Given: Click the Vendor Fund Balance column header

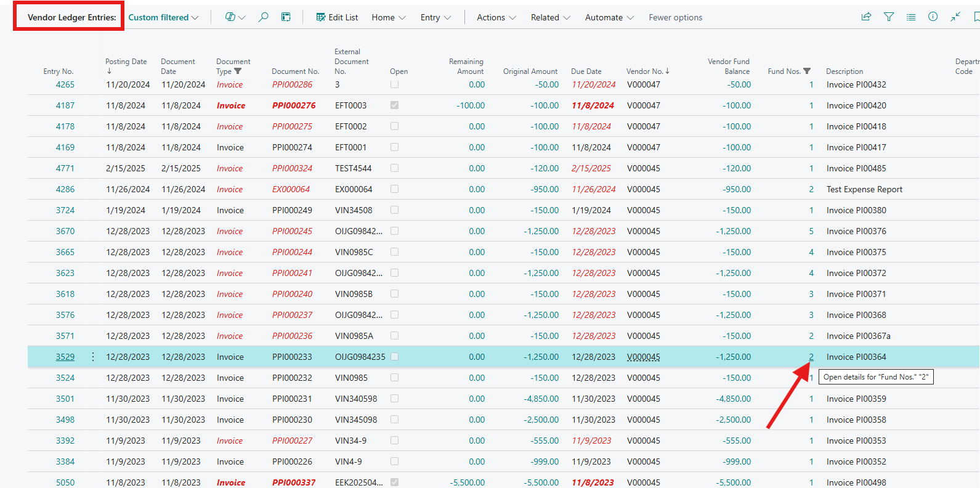Looking at the screenshot, I should point(729,66).
